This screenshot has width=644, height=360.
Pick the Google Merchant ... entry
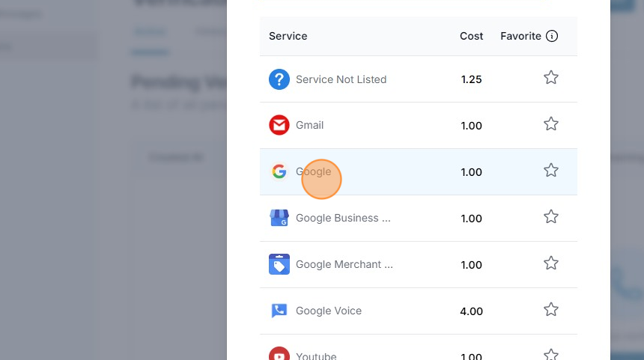[x=344, y=264]
